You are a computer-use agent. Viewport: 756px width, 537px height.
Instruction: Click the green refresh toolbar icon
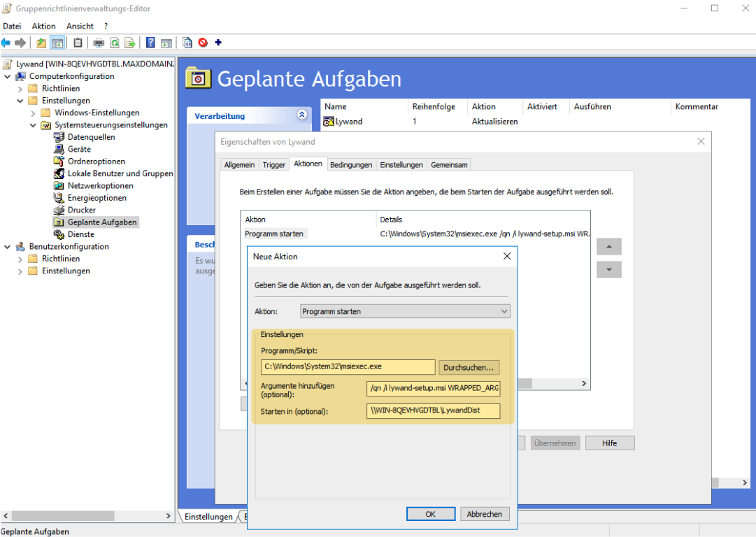(115, 43)
